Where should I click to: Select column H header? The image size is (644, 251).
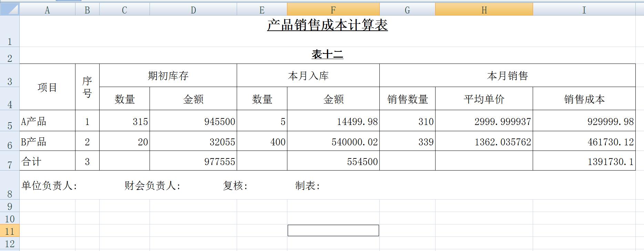[x=484, y=10]
